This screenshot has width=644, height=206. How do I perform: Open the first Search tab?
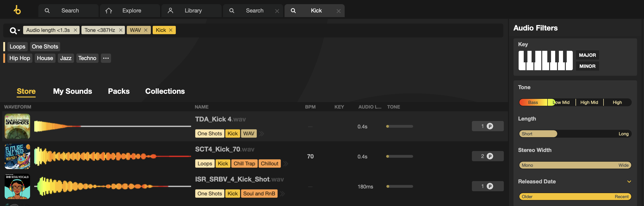68,10
